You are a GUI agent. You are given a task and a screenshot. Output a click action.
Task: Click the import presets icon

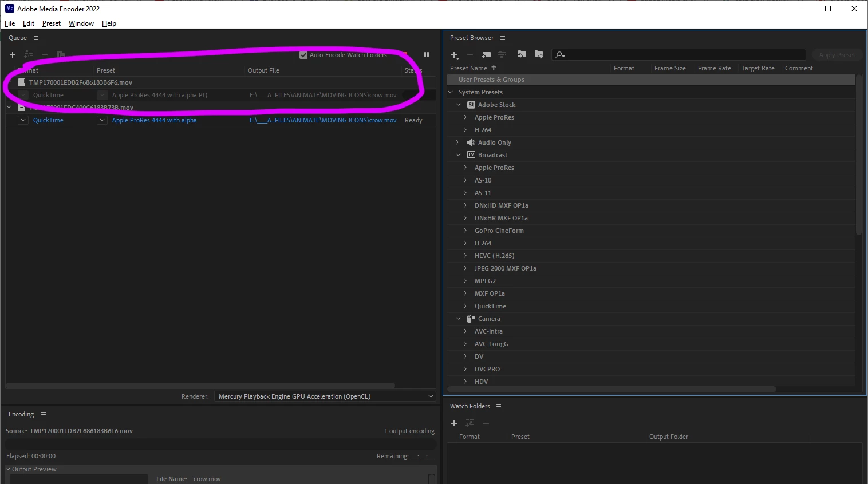click(522, 55)
